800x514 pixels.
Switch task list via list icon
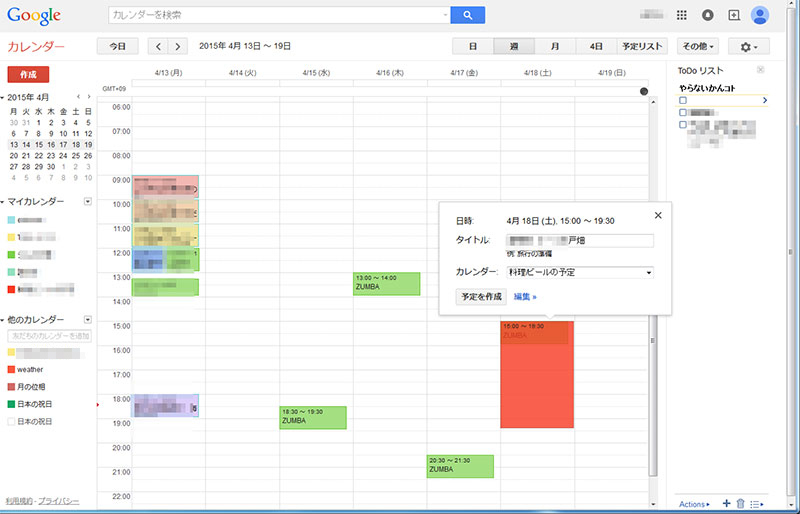757,504
